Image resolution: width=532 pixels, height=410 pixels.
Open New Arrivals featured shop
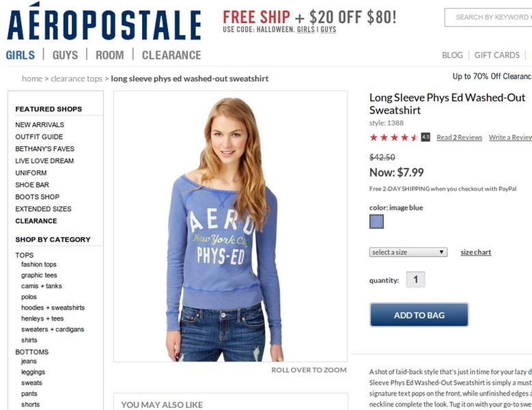point(40,124)
